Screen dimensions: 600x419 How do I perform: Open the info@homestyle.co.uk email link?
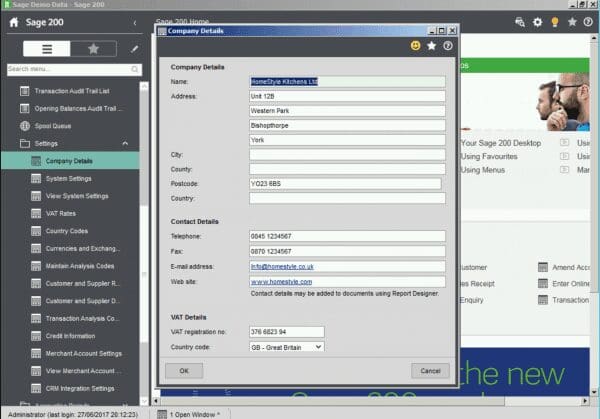pos(282,267)
